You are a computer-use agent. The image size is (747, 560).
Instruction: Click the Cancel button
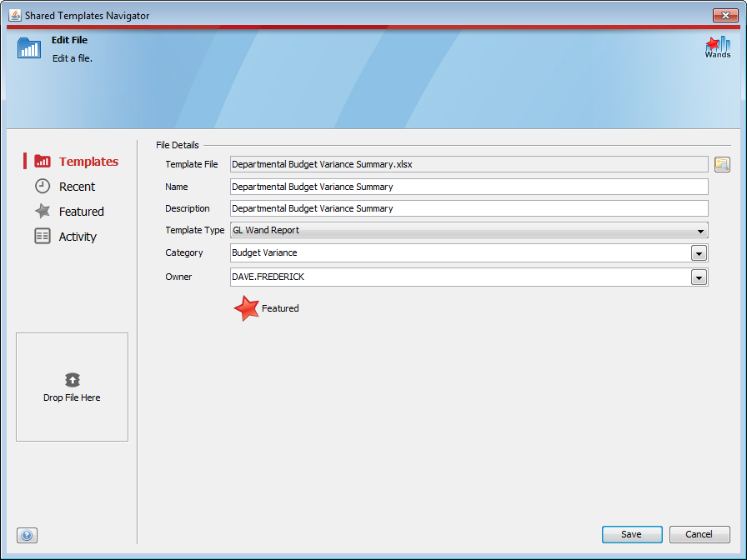tap(699, 534)
